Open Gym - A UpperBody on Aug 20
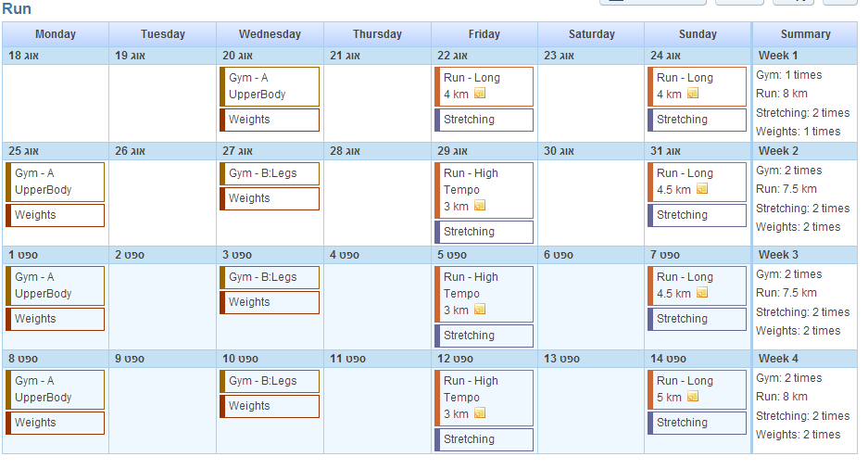This screenshot has width=868, height=469. [x=270, y=86]
